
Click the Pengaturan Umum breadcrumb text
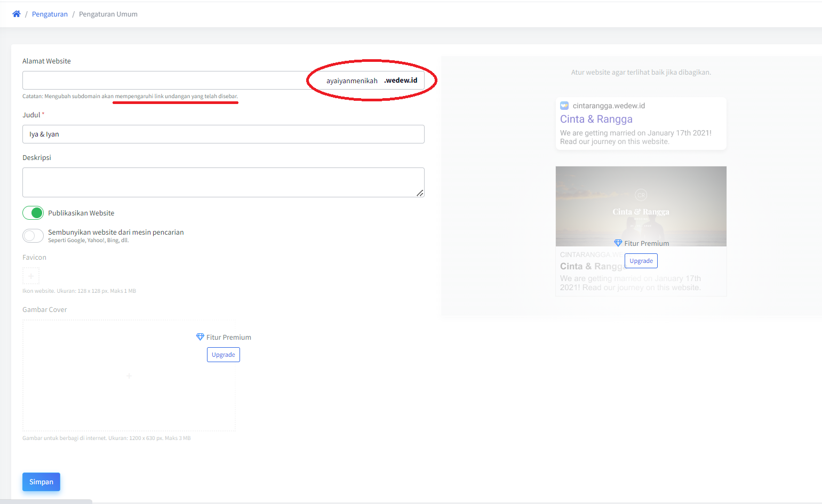(x=108, y=14)
